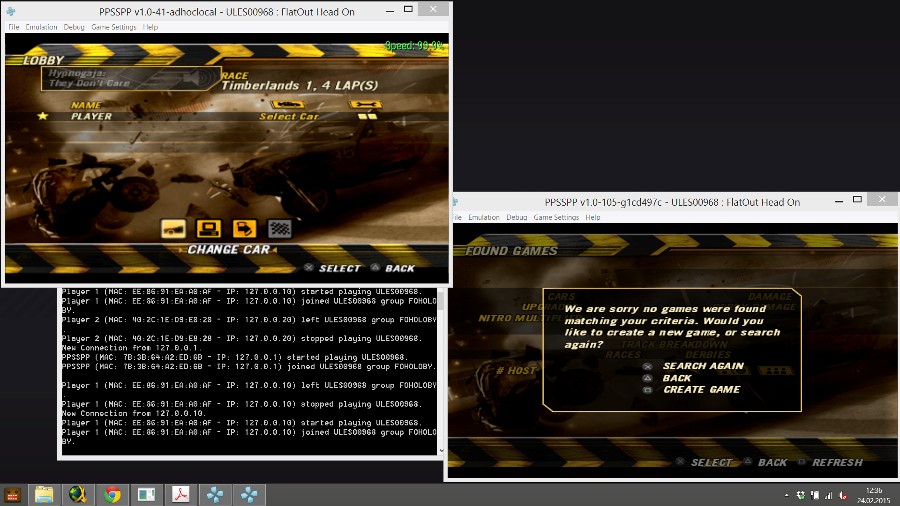Click the player star marker in lobby
The width and height of the screenshot is (900, 506).
[x=43, y=116]
